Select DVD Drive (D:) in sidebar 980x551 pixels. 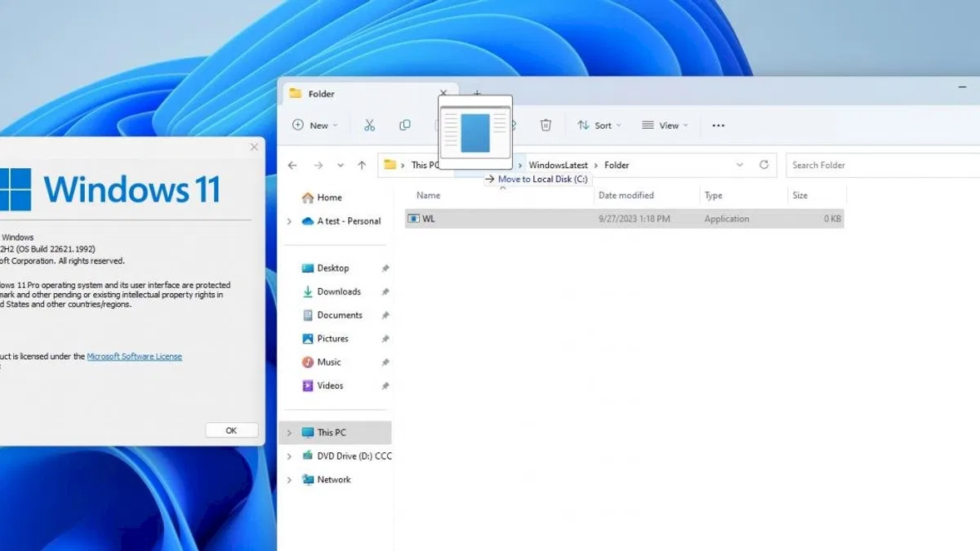[x=346, y=456]
